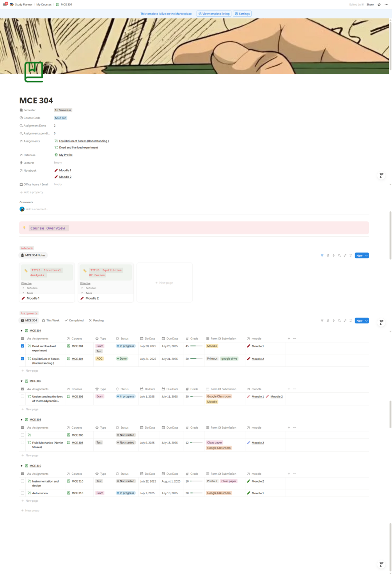Click the lightbulb icon in Course Overview callout
This screenshot has width=392, height=575.
24,228
